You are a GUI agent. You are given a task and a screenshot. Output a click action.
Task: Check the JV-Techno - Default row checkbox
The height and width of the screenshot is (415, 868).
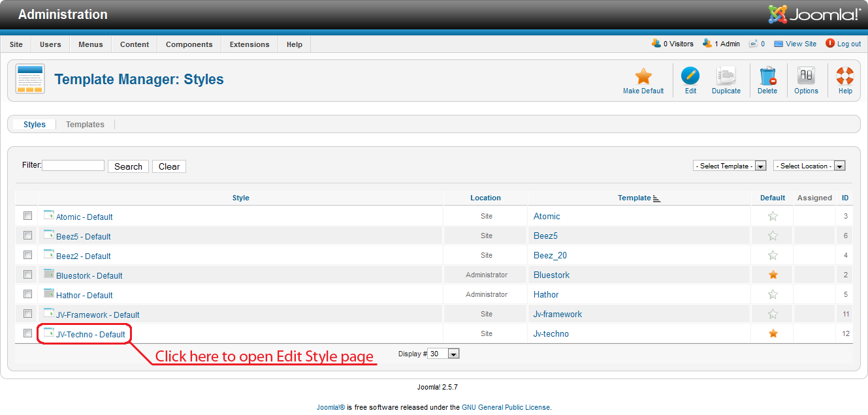click(x=27, y=333)
